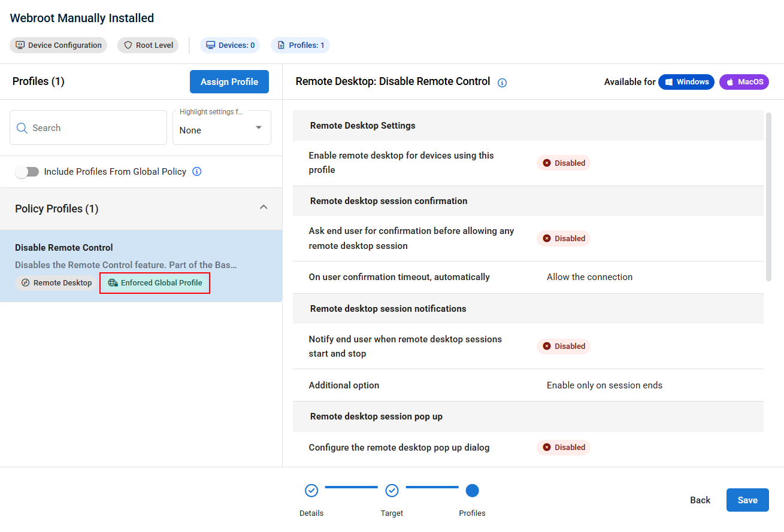Click the info icon next to Global Policy toggle
The height and width of the screenshot is (532, 784).
[197, 172]
